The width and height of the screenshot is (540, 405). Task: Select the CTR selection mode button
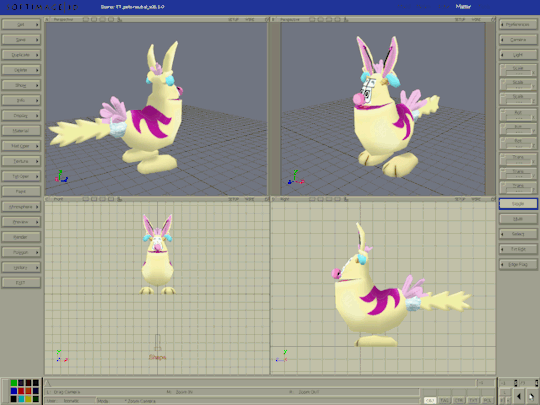(x=459, y=401)
